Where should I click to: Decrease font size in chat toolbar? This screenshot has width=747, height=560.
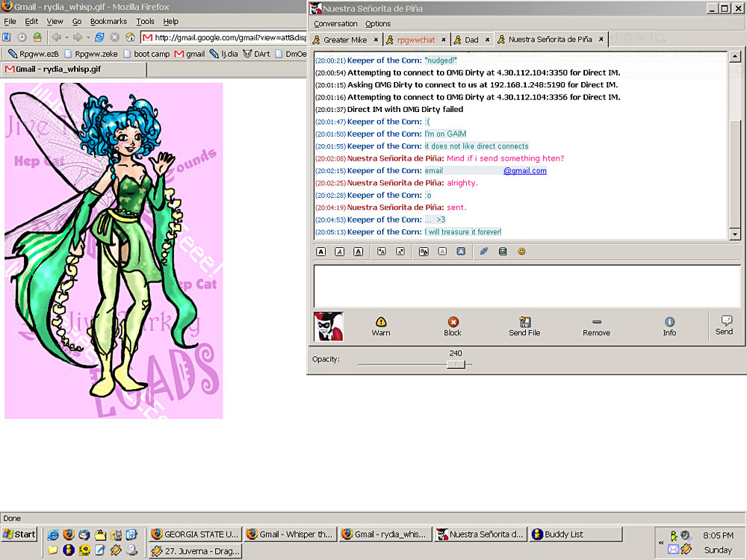coord(400,252)
